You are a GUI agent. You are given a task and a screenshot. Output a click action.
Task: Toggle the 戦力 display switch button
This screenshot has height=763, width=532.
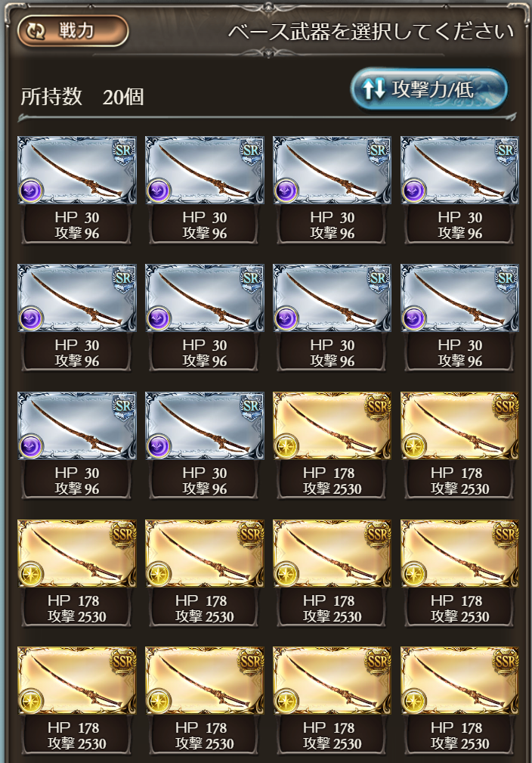pos(73,31)
